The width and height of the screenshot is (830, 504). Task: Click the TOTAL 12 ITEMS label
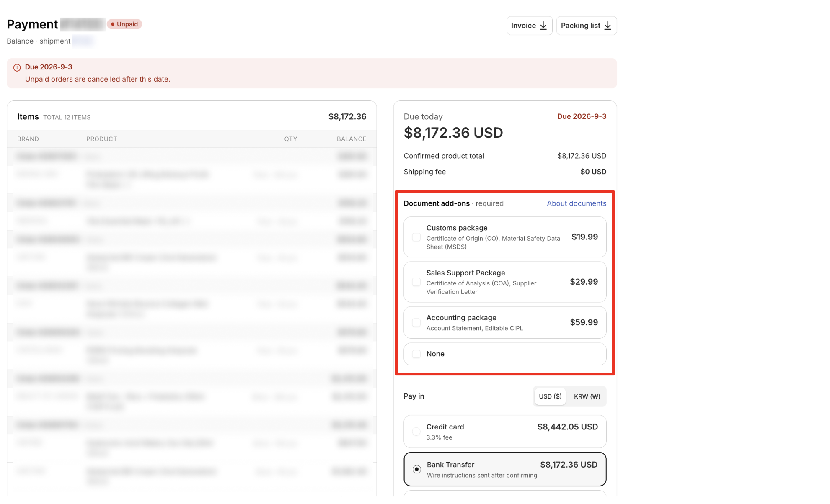67,117
